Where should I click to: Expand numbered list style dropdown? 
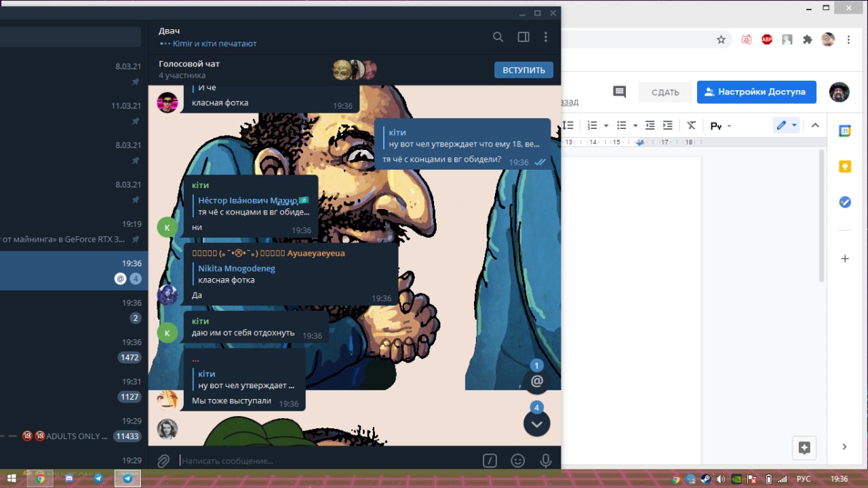point(606,126)
